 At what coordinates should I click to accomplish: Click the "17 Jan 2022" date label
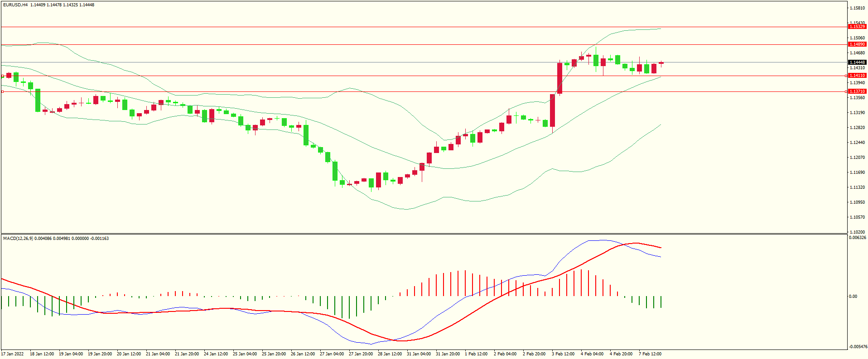pos(13,354)
